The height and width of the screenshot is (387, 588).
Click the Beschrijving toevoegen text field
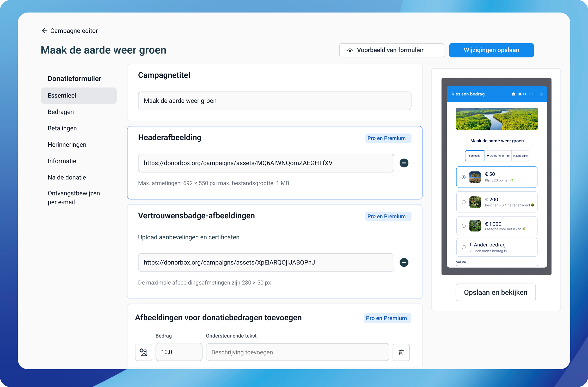(x=297, y=352)
